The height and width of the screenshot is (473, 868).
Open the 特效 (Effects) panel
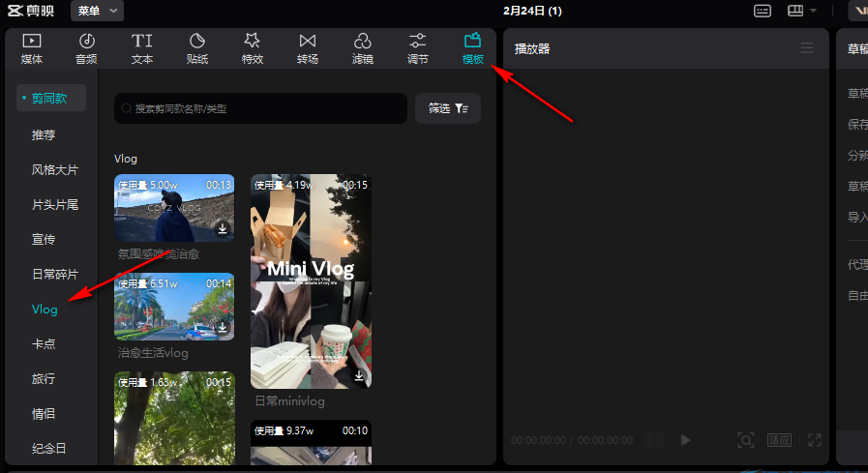coord(253,47)
